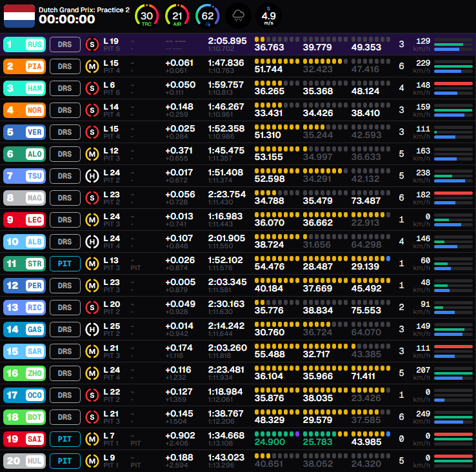Click soft tyre icon in HAM row
The image size is (476, 472).
tap(92, 88)
